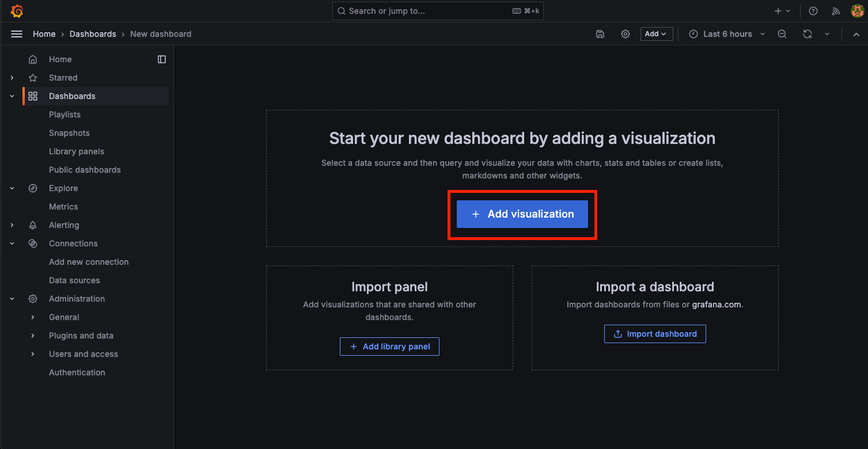This screenshot has height=449, width=868.
Task: Click the Explore compass icon
Action: coord(33,188)
